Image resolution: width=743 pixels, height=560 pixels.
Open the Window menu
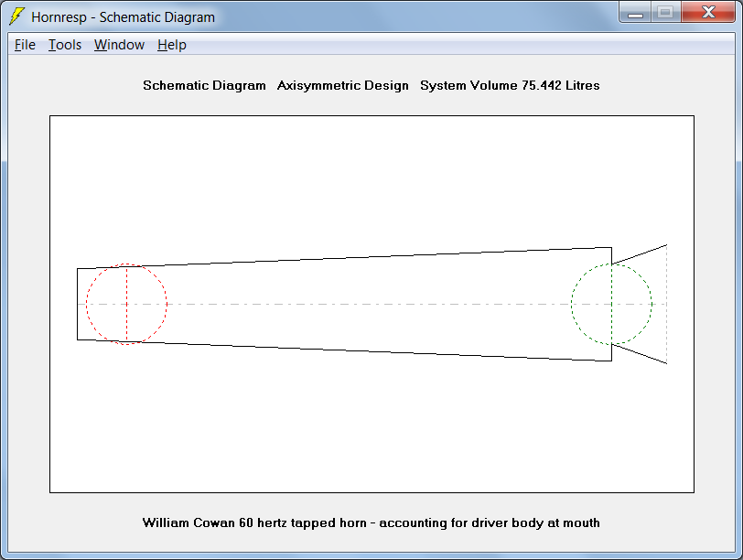pos(119,45)
